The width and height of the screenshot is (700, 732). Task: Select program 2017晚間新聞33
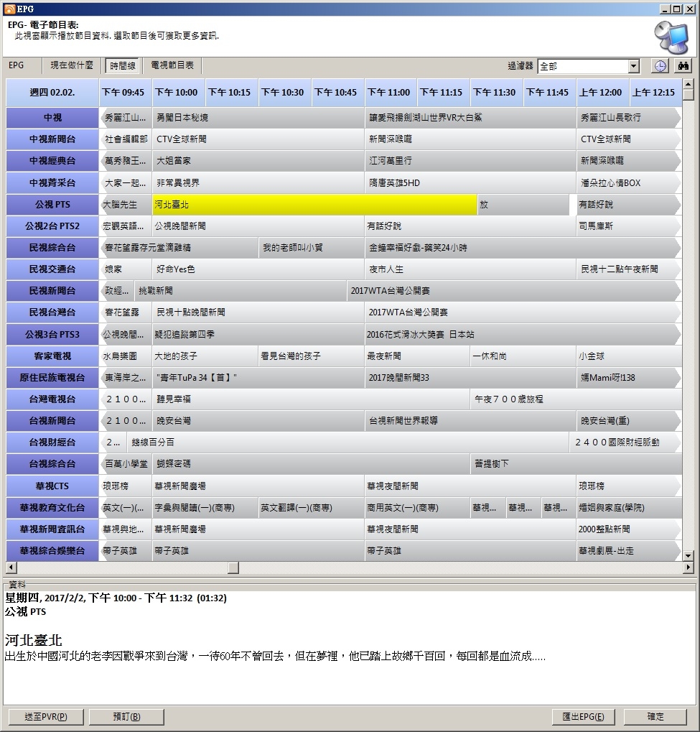[470, 378]
